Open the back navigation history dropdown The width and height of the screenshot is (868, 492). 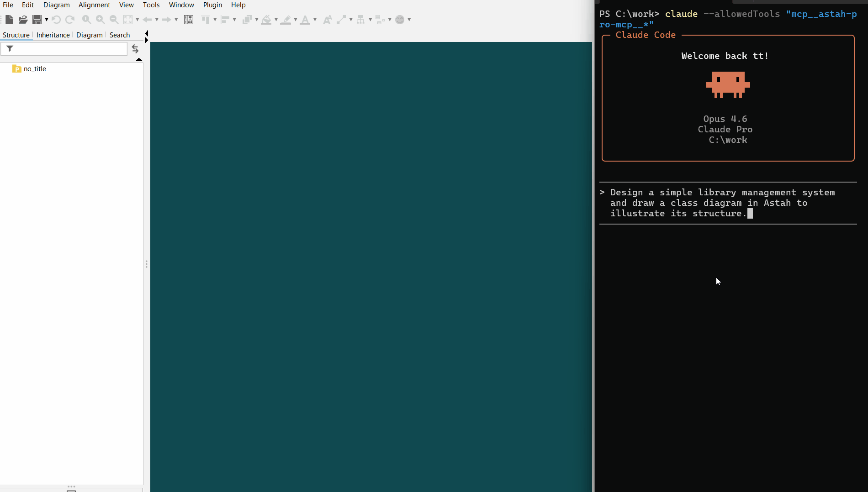pyautogui.click(x=157, y=20)
